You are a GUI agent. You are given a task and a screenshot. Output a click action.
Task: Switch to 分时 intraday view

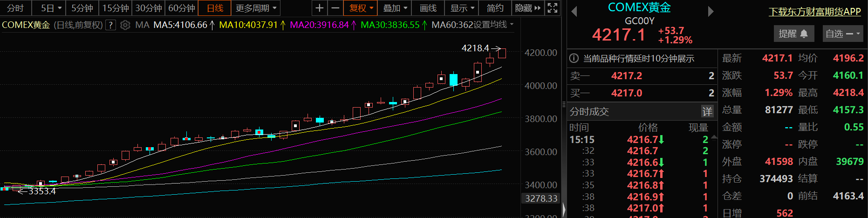pyautogui.click(x=15, y=8)
